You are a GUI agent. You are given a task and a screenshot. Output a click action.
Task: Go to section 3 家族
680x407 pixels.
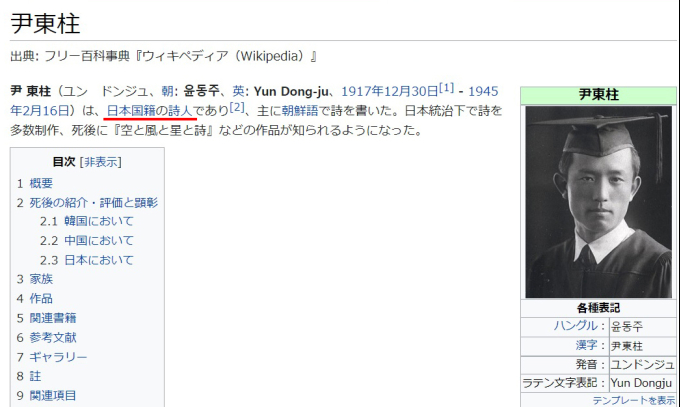pos(41,279)
